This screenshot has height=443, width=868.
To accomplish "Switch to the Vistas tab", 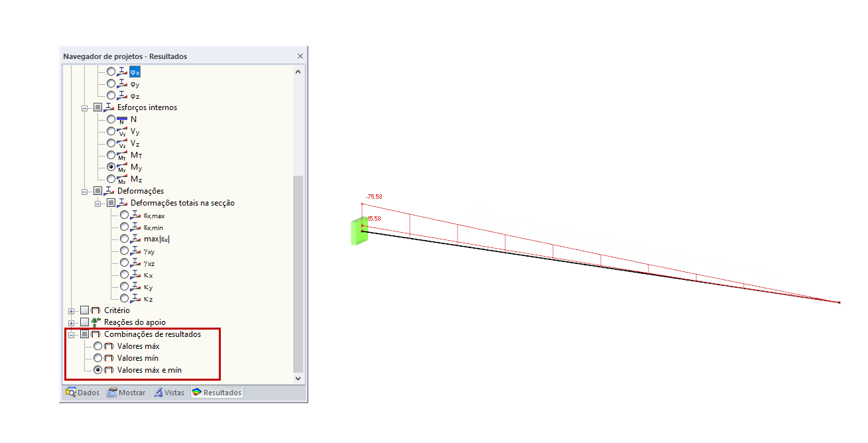I will click(170, 393).
